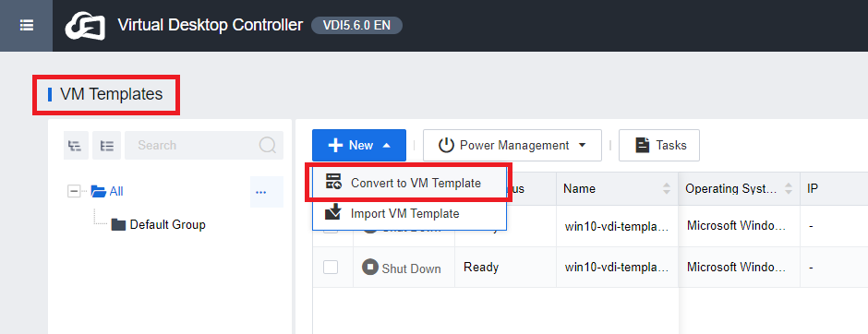The width and height of the screenshot is (868, 334).
Task: Click the tree view layout icon
Action: [x=76, y=146]
